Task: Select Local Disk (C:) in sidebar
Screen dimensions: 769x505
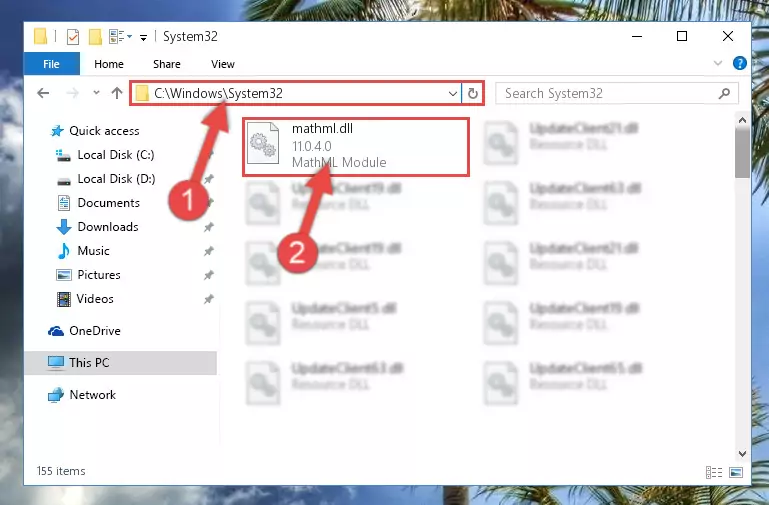Action: tap(116, 155)
